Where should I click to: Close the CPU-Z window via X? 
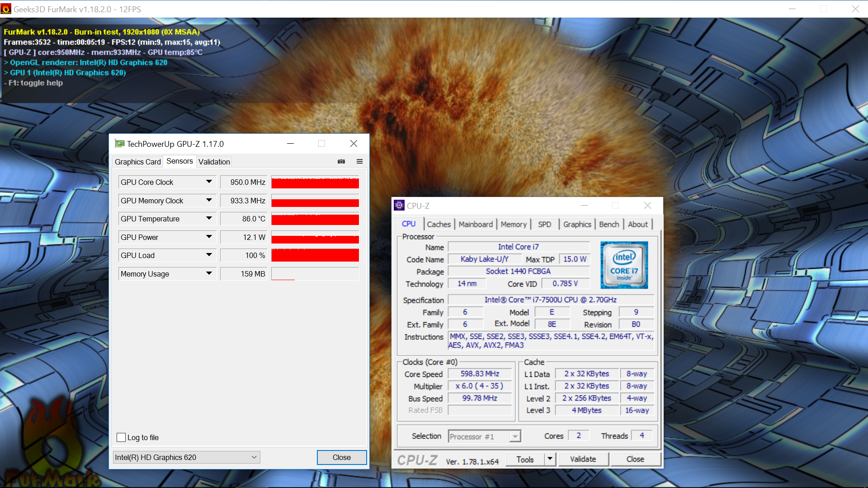[647, 206]
